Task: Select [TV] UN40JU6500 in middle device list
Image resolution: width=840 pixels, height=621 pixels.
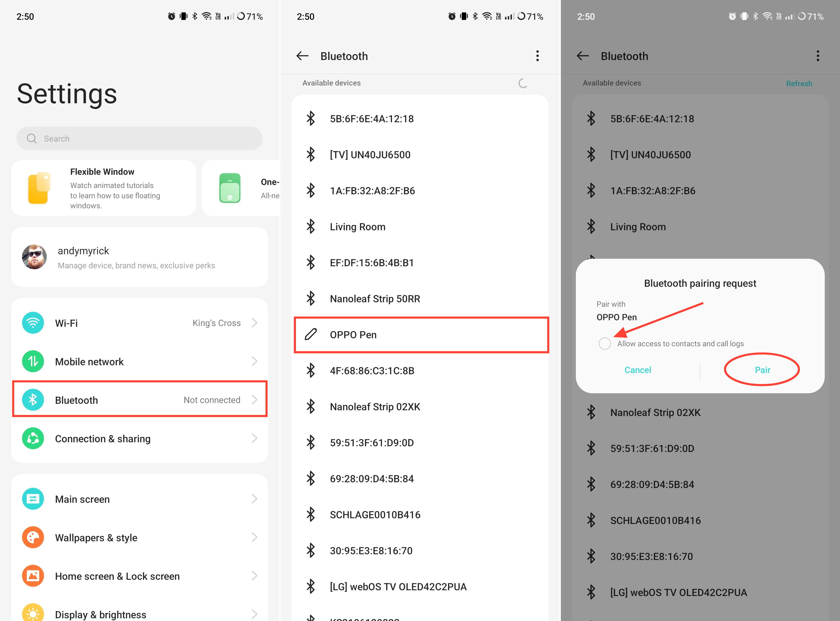Action: tap(420, 154)
